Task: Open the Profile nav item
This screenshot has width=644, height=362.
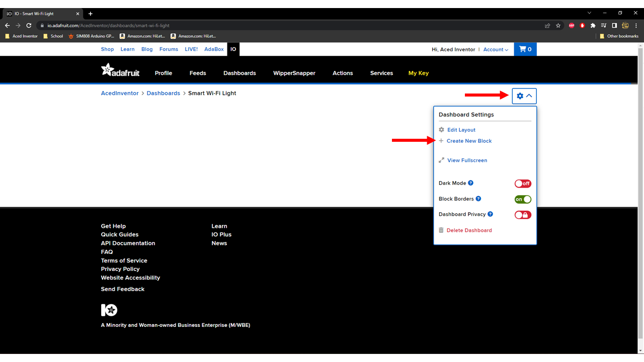Action: (164, 73)
